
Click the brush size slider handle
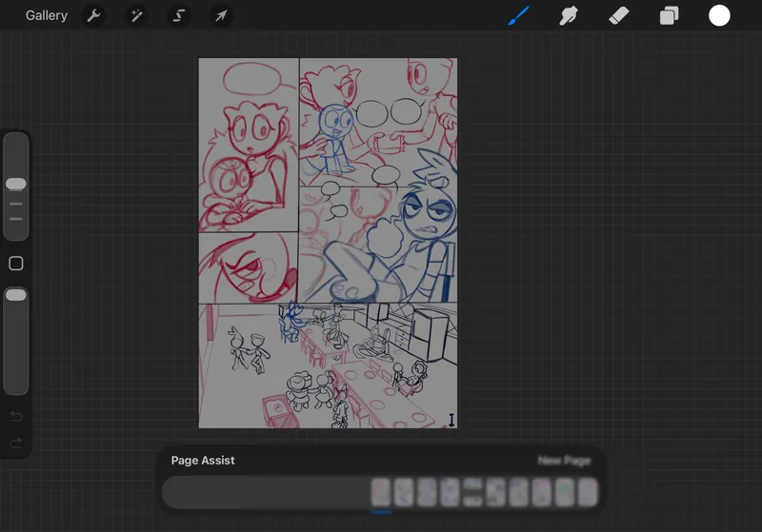coord(16,184)
